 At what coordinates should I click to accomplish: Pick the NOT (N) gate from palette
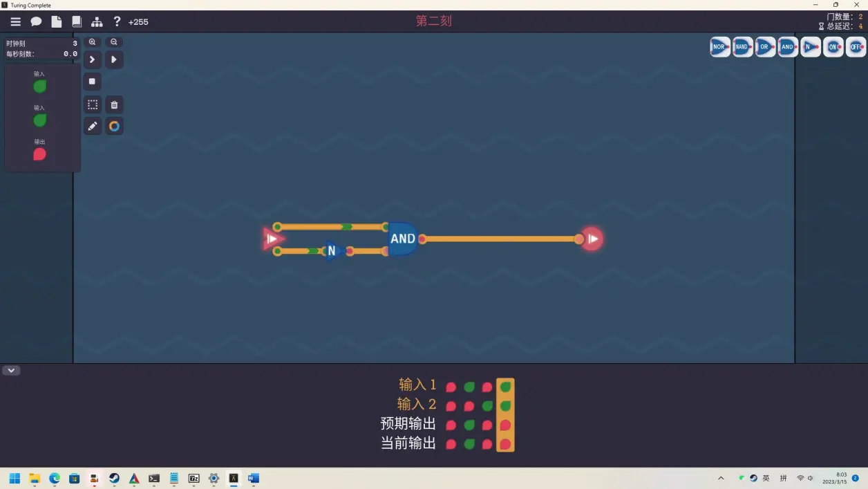tap(810, 47)
